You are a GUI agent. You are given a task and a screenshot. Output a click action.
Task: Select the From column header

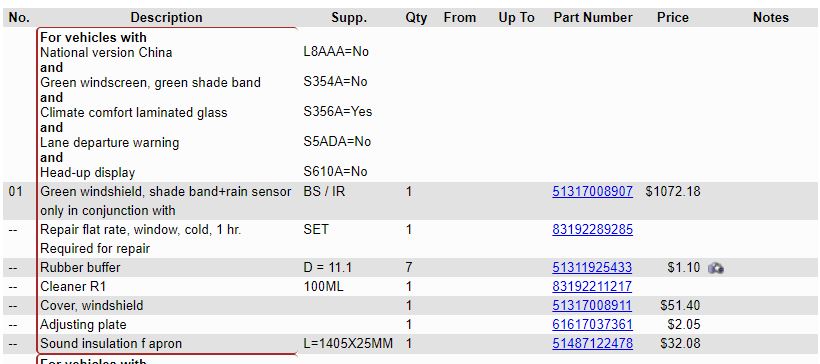[460, 18]
